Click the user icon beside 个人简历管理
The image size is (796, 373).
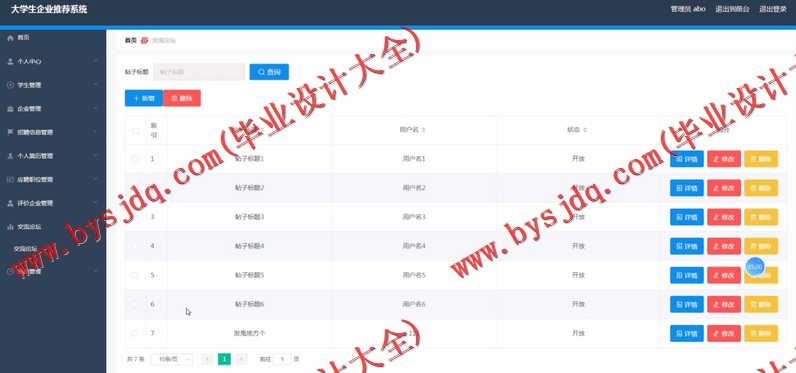tap(10, 156)
